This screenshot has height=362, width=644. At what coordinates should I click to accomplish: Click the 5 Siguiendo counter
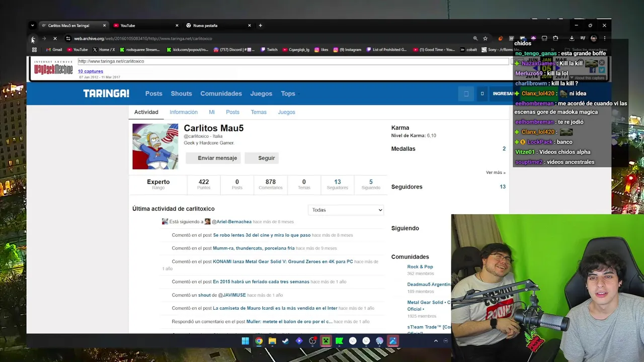371,184
